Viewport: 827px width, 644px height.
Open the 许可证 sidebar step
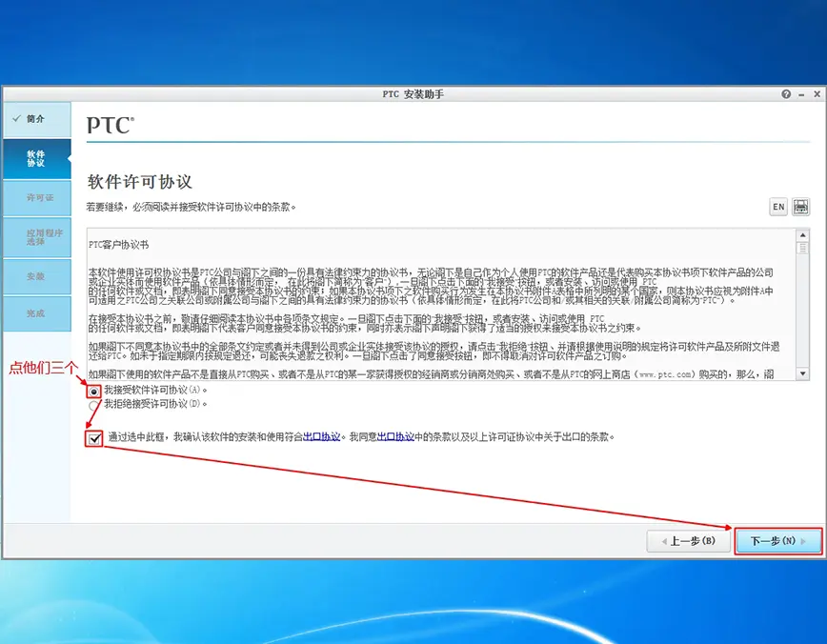click(36, 198)
